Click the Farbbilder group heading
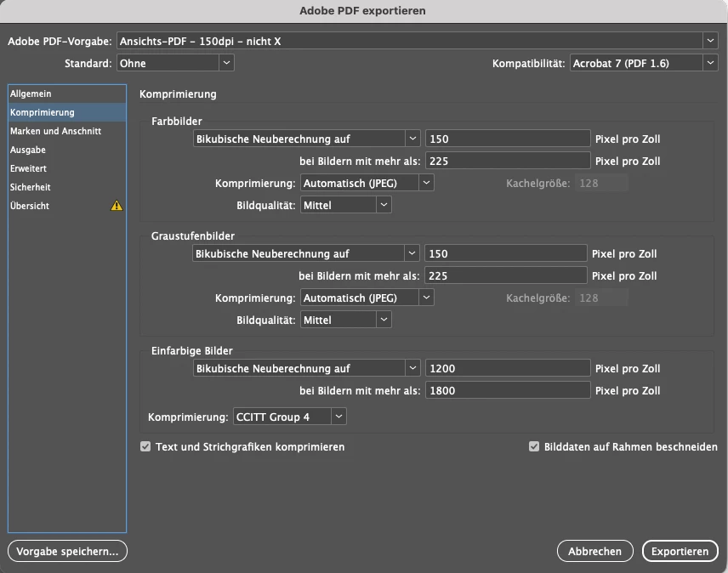The height and width of the screenshot is (573, 728). pos(176,121)
